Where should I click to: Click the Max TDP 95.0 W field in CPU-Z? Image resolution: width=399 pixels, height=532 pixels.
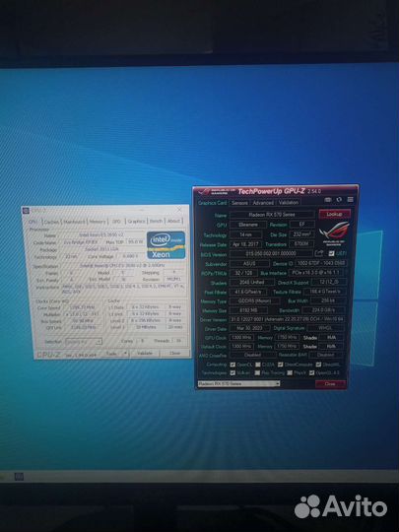pyautogui.click(x=135, y=242)
